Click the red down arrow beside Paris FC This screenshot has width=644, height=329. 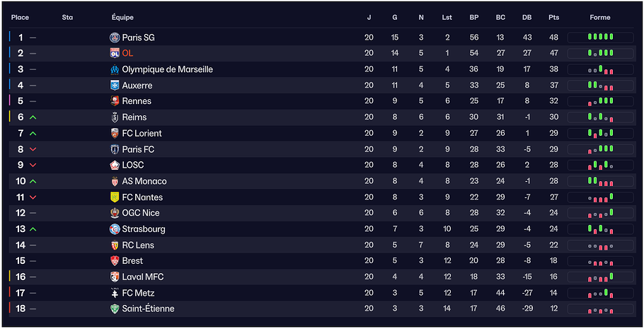33,149
